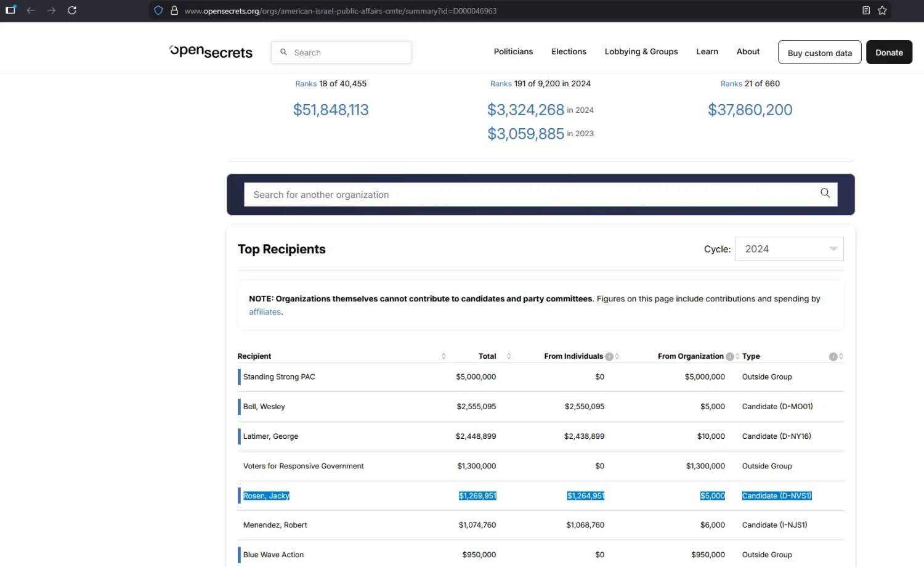The width and height of the screenshot is (924, 567).
Task: Click Menendez total $1,074,760
Action: pyautogui.click(x=477, y=525)
